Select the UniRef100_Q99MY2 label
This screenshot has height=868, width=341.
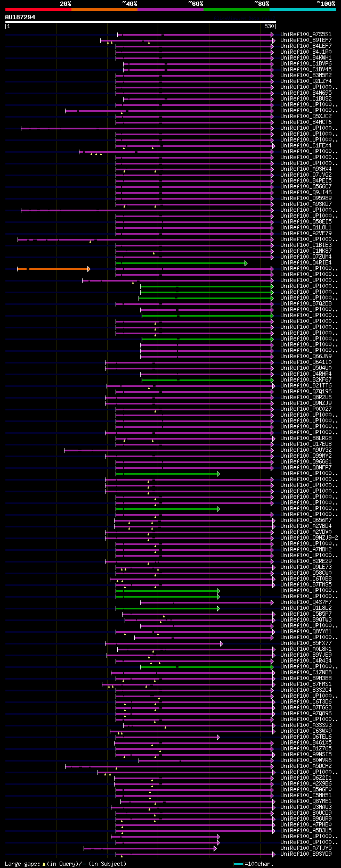(x=306, y=456)
